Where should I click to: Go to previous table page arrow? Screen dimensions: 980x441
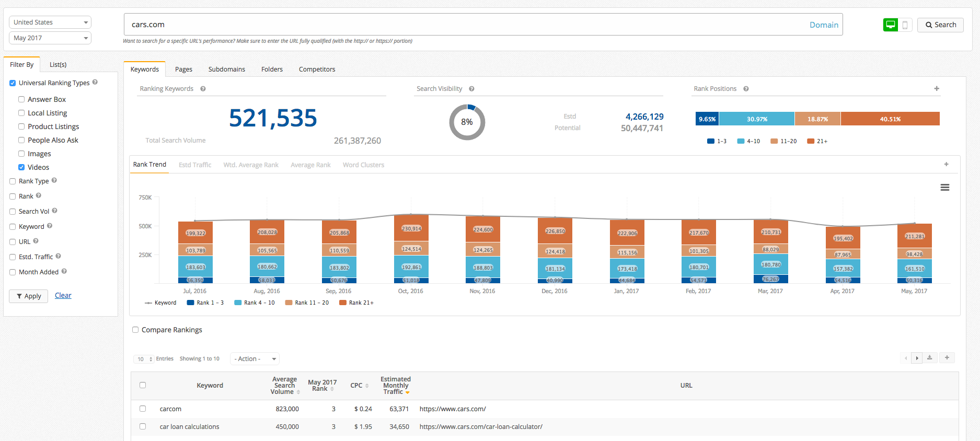point(906,358)
